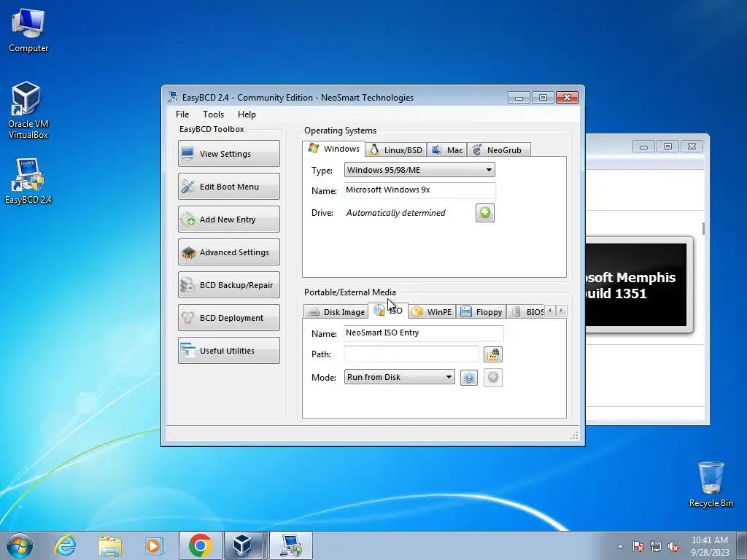Expand the Mode dropdown showing Run from Disk
The height and width of the screenshot is (560, 747).
coord(399,377)
